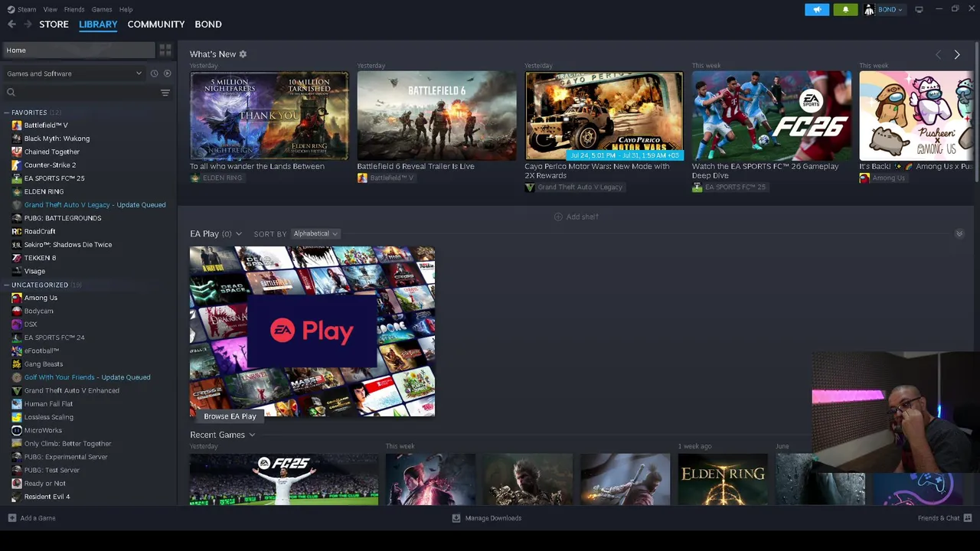Image resolution: width=980 pixels, height=551 pixels.
Task: Switch to the COMMUNITY tab
Action: (x=156, y=24)
